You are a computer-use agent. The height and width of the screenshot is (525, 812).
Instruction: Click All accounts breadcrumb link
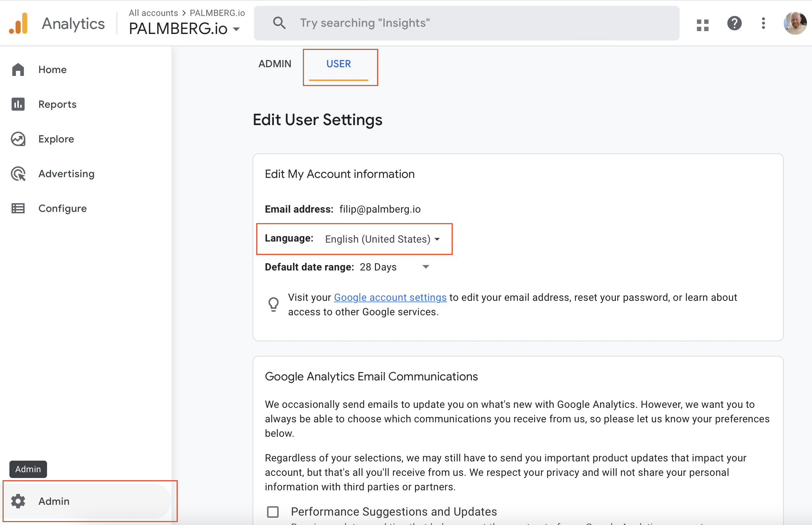click(153, 13)
